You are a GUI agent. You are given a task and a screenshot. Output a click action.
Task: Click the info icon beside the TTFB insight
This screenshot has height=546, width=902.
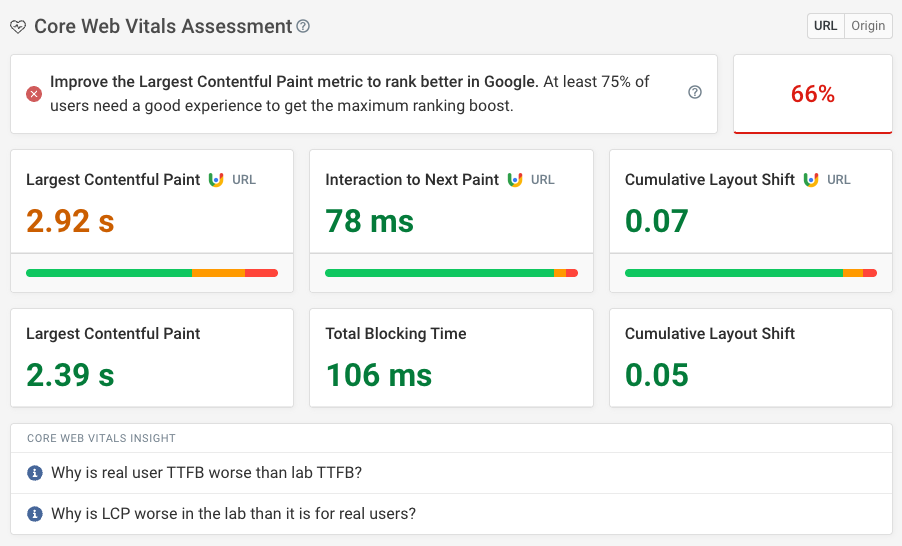[x=34, y=473]
